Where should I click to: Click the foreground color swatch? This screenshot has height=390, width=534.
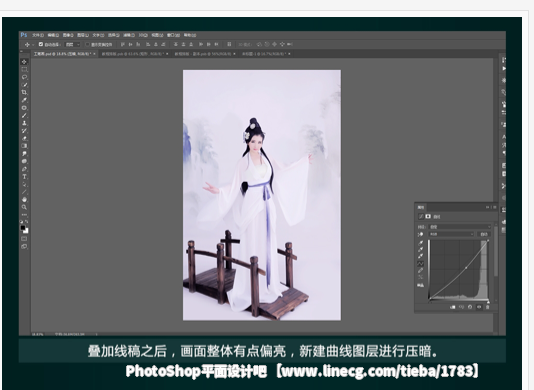23,228
